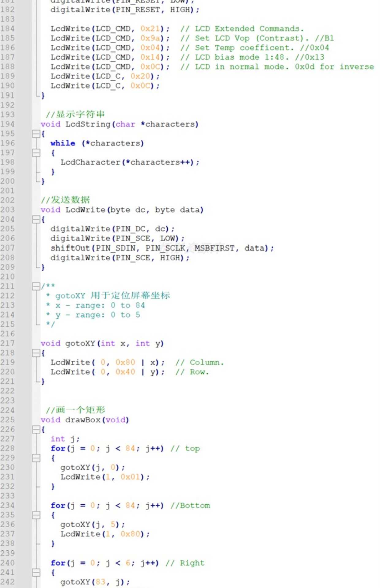Click the '// Column.' comment
The height and width of the screenshot is (588, 380).
199,362
